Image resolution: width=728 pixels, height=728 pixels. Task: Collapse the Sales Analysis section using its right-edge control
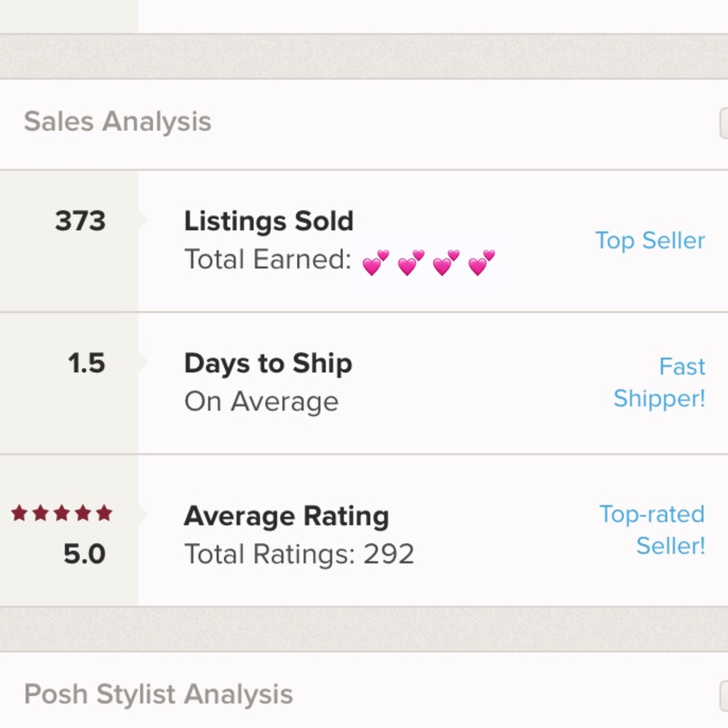(x=724, y=123)
